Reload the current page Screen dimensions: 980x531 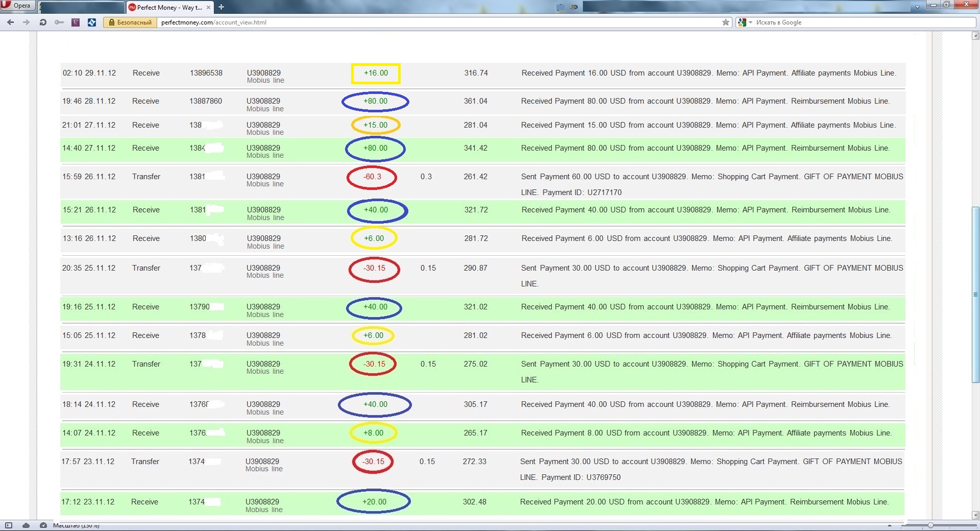click(x=43, y=22)
